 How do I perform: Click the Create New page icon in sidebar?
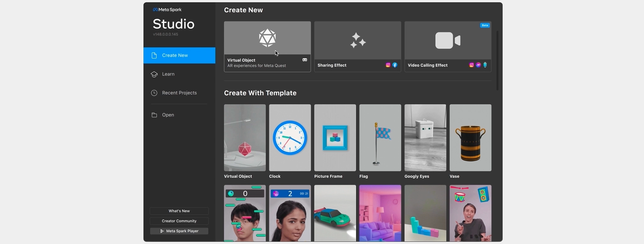[154, 55]
